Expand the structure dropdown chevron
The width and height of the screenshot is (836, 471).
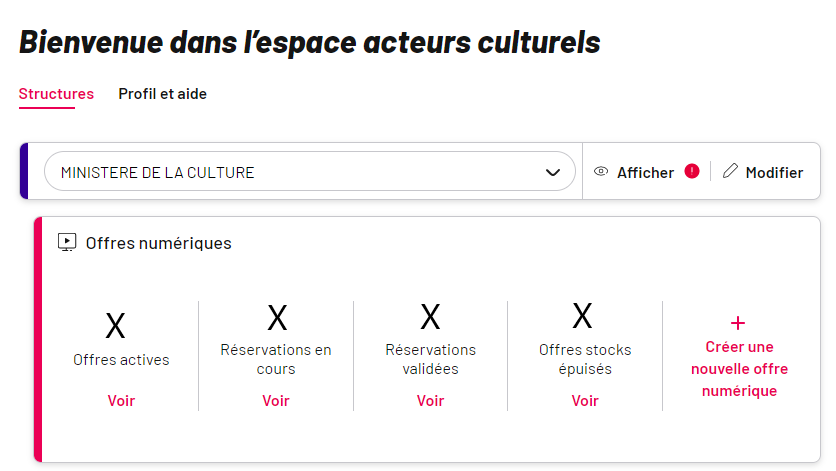(553, 172)
